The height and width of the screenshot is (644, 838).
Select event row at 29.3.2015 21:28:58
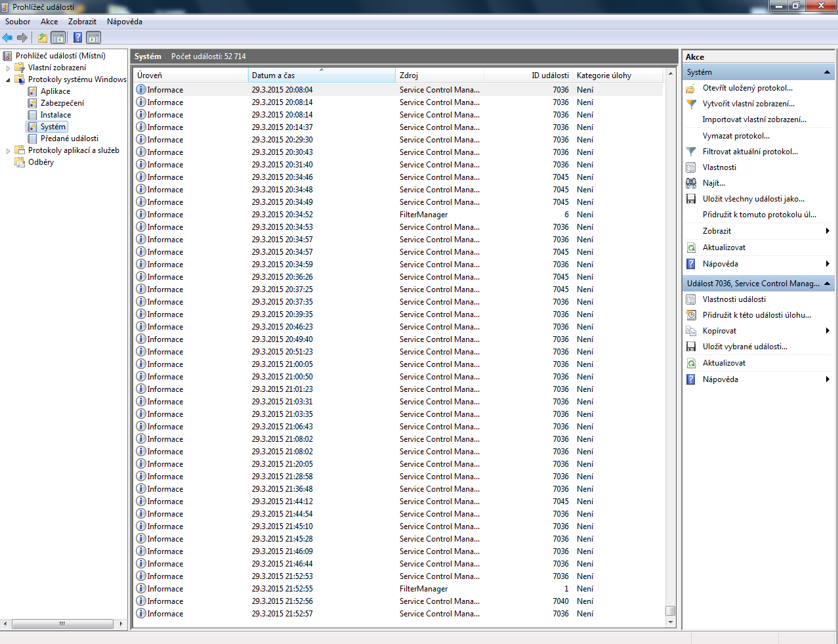[x=398, y=477]
